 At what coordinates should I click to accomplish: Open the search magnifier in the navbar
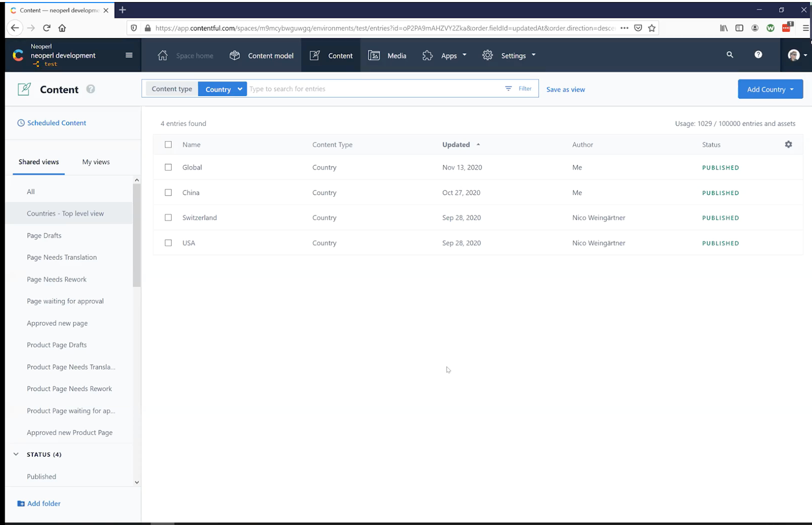pyautogui.click(x=730, y=55)
